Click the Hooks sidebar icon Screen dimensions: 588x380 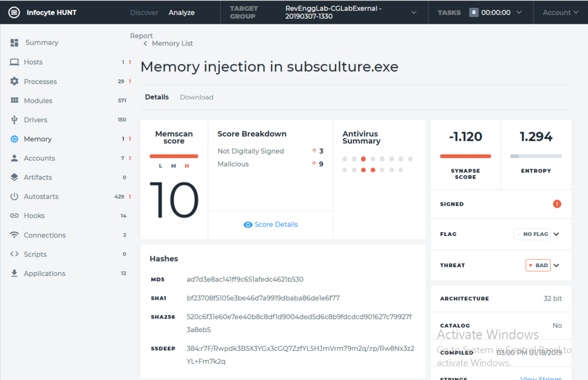point(15,216)
